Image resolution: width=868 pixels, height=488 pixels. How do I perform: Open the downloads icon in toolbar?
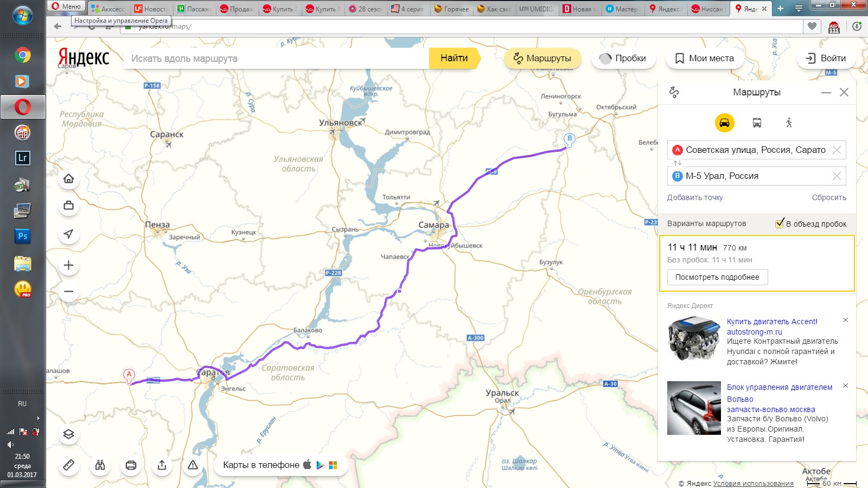pos(857,26)
